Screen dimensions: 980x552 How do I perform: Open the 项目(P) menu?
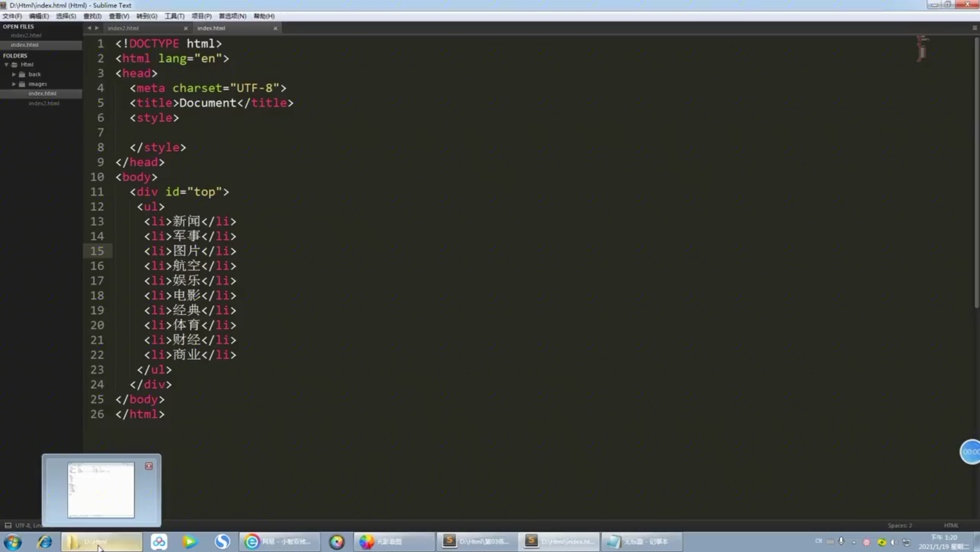pyautogui.click(x=202, y=16)
